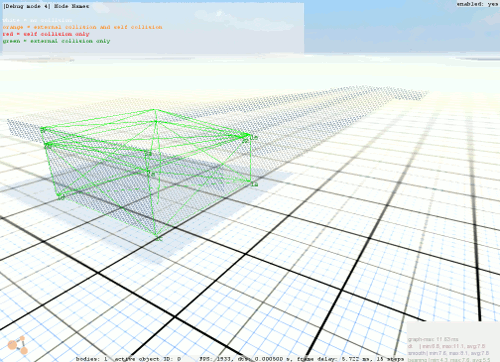The width and height of the screenshot is (500, 362).
Task: Click the "dt" min/max/avg timing line
Action: (446, 346)
